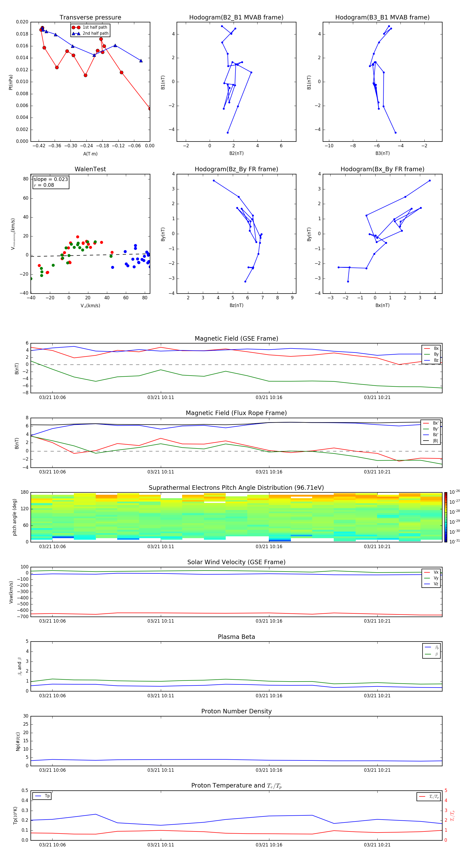The width and height of the screenshot is (473, 868).
Task: Click the "Bx(nT)" x-axis label
Action: pos(382,305)
